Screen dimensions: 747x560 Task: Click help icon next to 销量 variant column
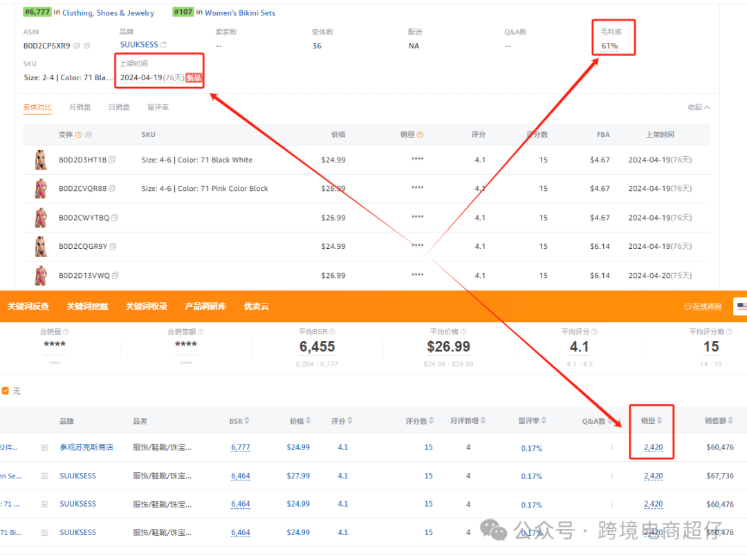(x=420, y=135)
